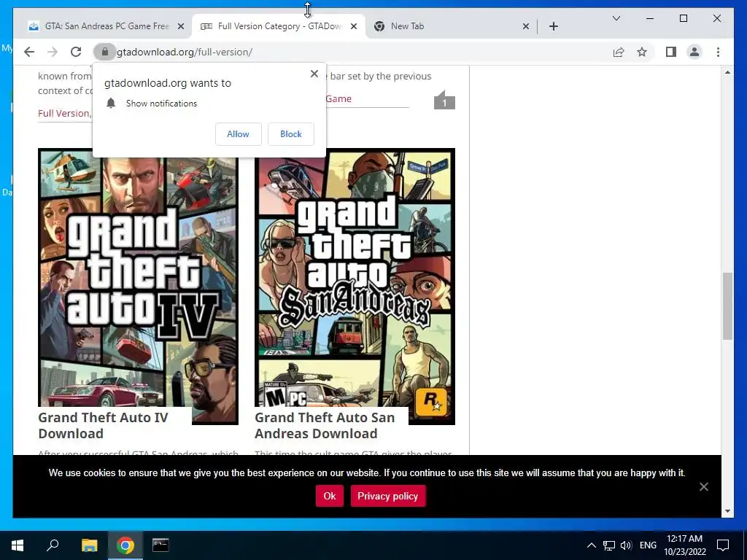Click the page vertical scrollbar thumb
Screen dimensions: 747x560
pyautogui.click(x=727, y=306)
